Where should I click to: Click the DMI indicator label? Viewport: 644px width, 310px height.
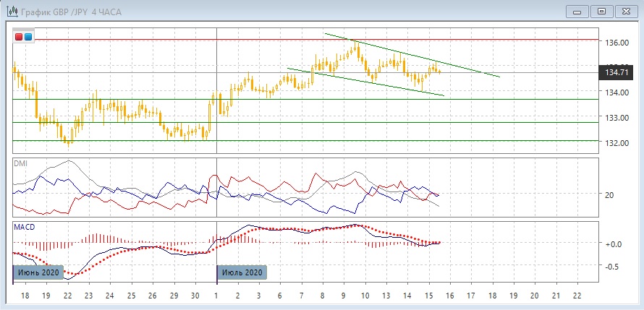coord(20,163)
